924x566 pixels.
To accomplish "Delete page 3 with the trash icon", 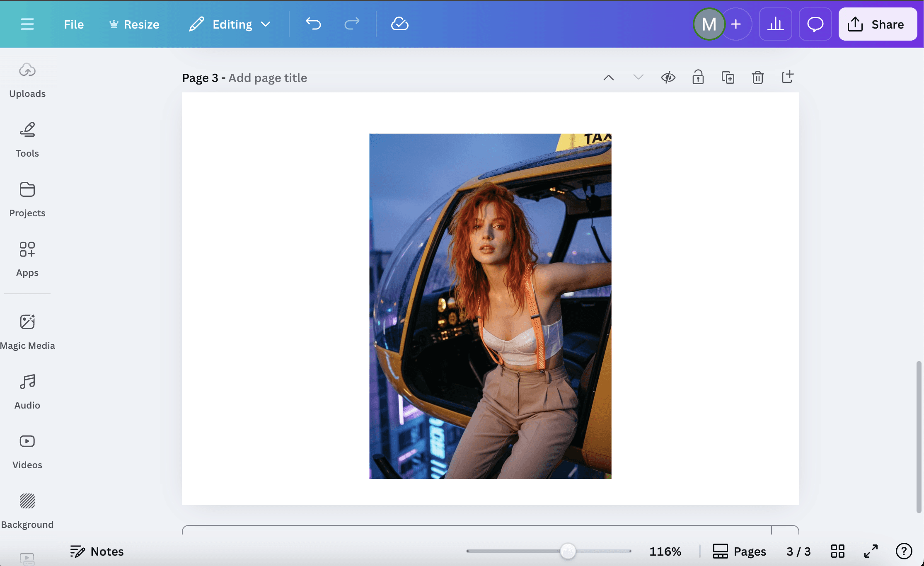I will click(757, 77).
